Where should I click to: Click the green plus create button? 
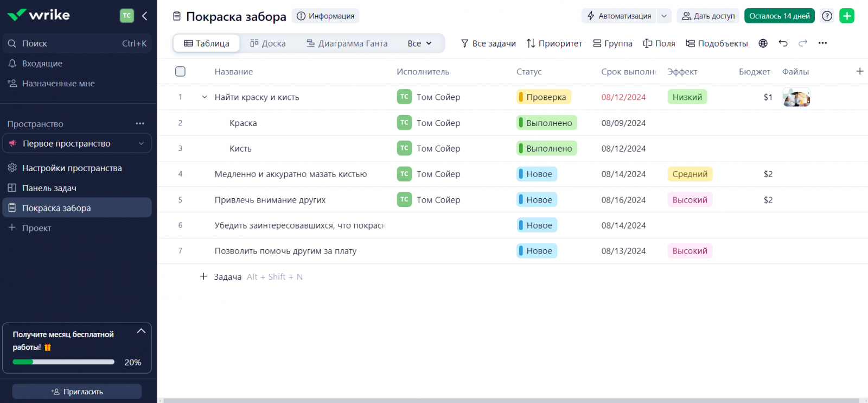pos(846,16)
